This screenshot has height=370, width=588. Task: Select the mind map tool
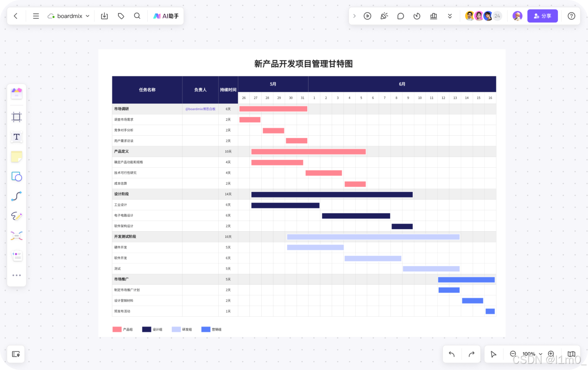17,236
